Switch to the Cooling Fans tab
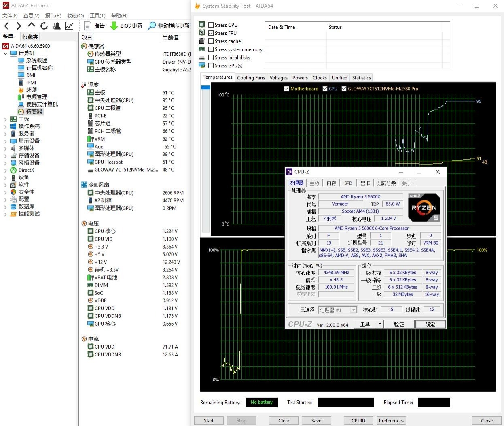This screenshot has height=426, width=504. tap(251, 78)
